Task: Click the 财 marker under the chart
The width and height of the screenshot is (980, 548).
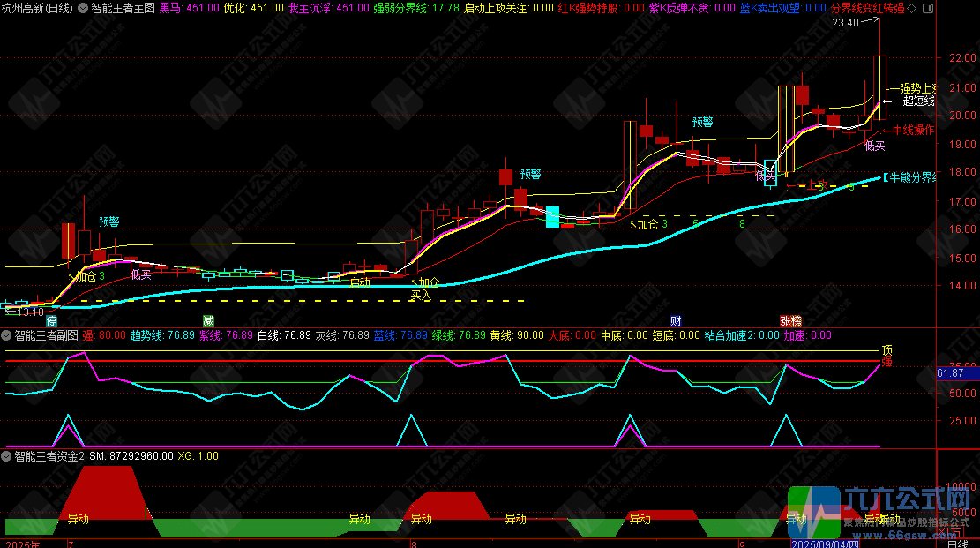Action: coord(676,321)
